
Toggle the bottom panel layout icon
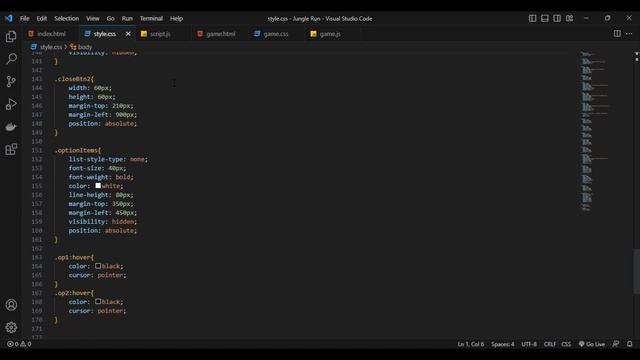pyautogui.click(x=545, y=18)
